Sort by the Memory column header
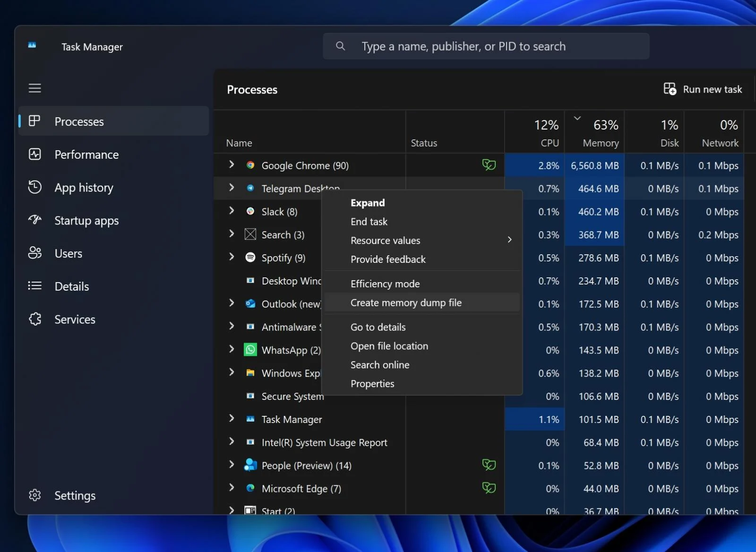This screenshot has height=552, width=756. click(594, 132)
